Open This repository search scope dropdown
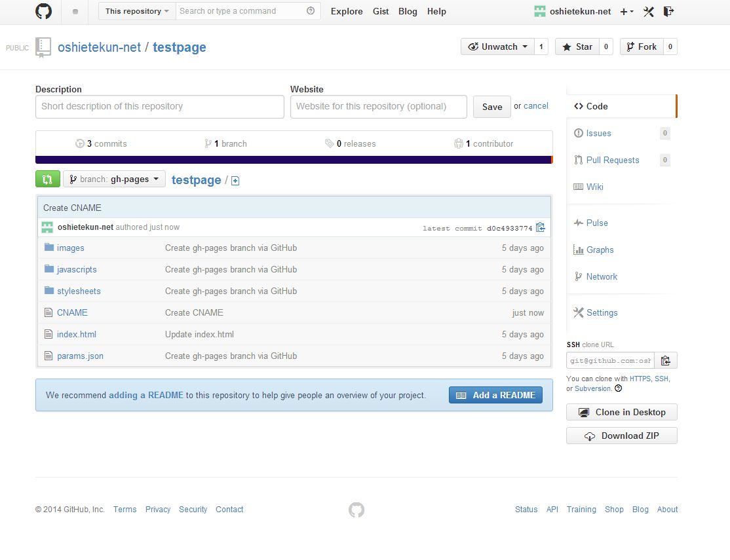The width and height of the screenshot is (730, 560). click(x=137, y=11)
